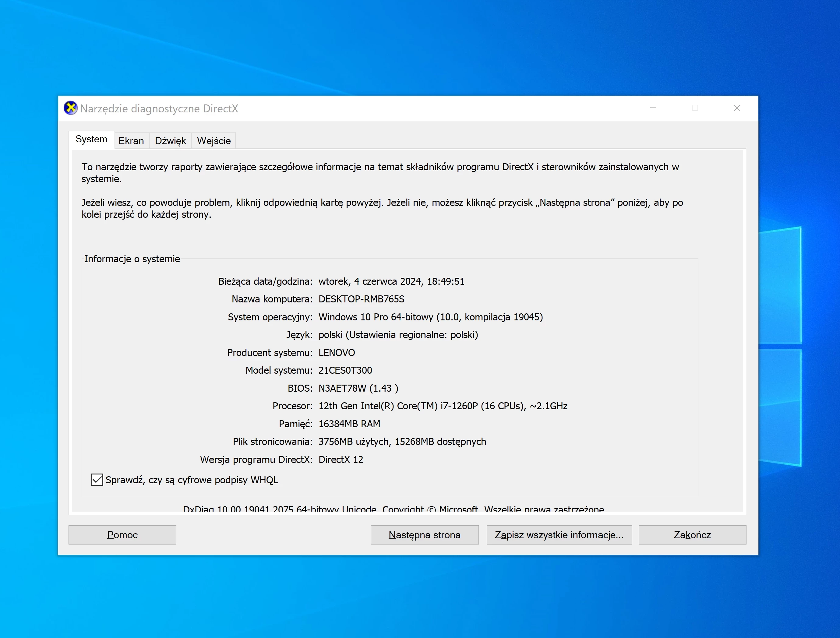Click language value 'polski (Ustawienia regionalne: polski)'
Screen dimensions: 840x638
tap(398, 335)
